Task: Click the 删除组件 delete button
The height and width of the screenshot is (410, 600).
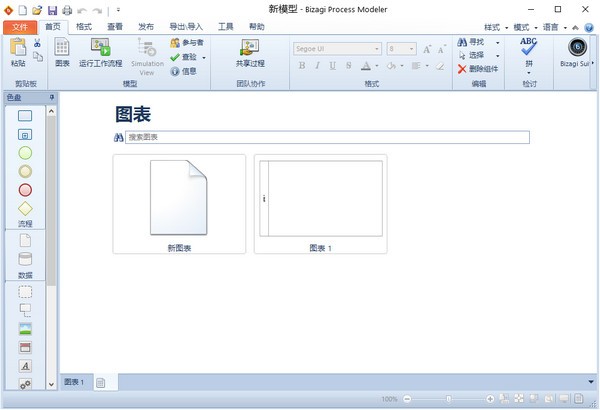Action: point(477,69)
